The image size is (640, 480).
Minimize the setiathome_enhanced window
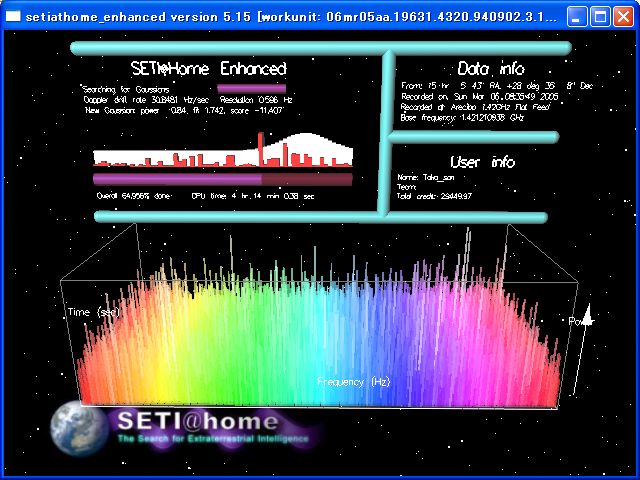point(576,17)
